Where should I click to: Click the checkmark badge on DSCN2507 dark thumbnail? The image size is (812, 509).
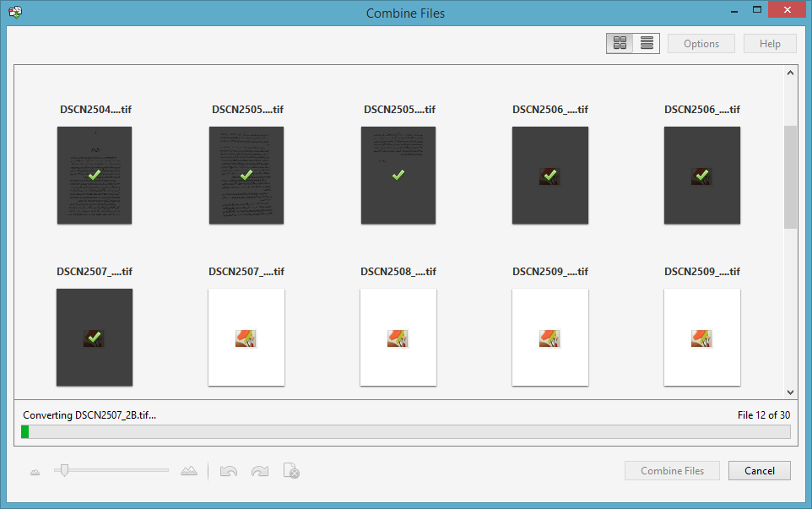[x=94, y=337]
